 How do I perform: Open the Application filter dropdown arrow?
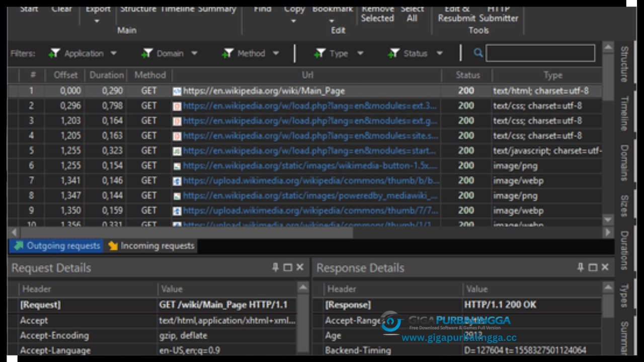(x=114, y=53)
